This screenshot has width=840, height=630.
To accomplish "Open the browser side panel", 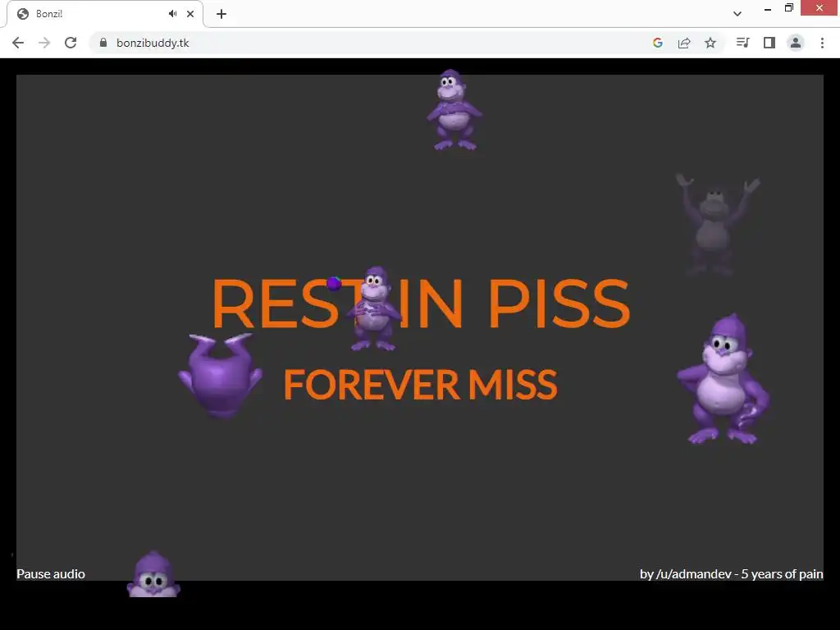I will click(x=769, y=43).
